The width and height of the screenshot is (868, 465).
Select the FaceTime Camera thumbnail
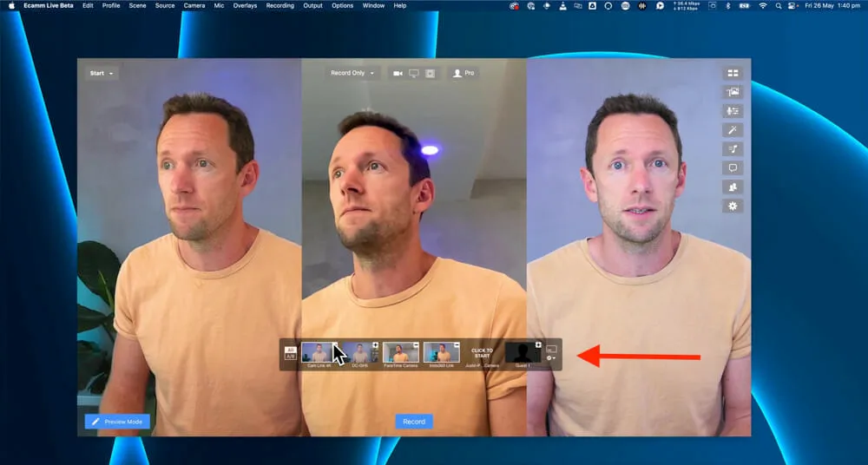coord(400,352)
